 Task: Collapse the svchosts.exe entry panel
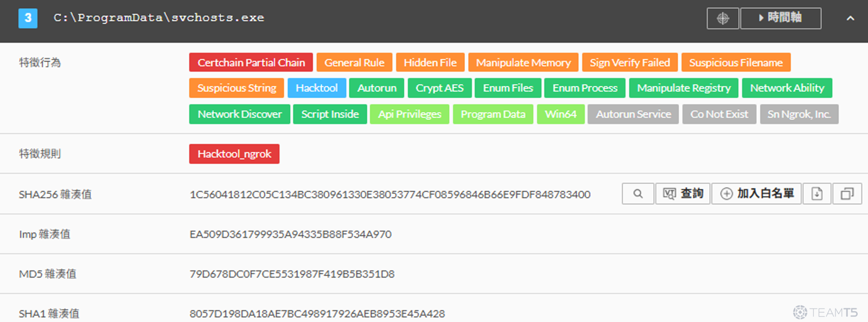click(x=850, y=18)
